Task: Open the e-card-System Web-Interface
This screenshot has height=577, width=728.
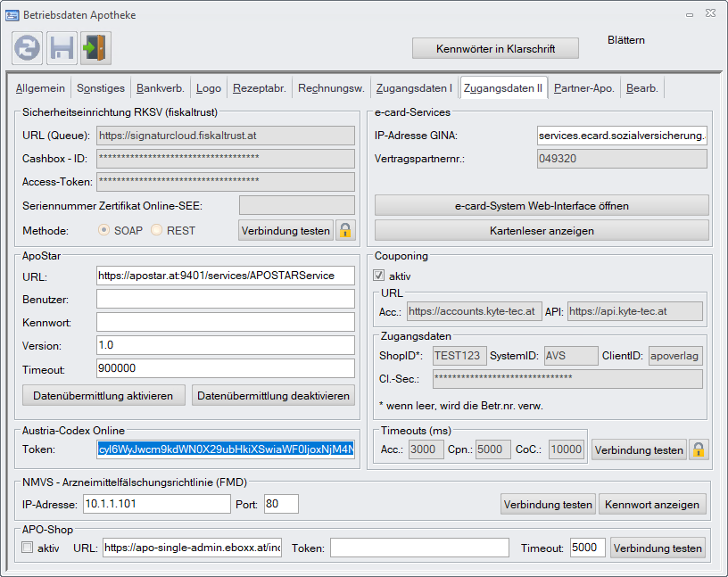Action: tap(542, 206)
